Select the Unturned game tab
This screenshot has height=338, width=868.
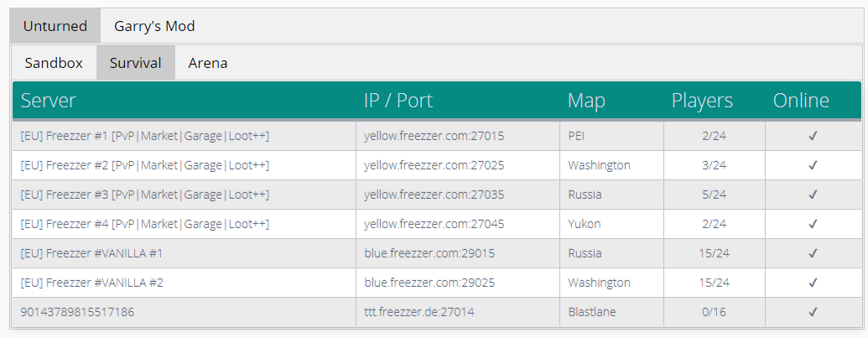coord(55,26)
